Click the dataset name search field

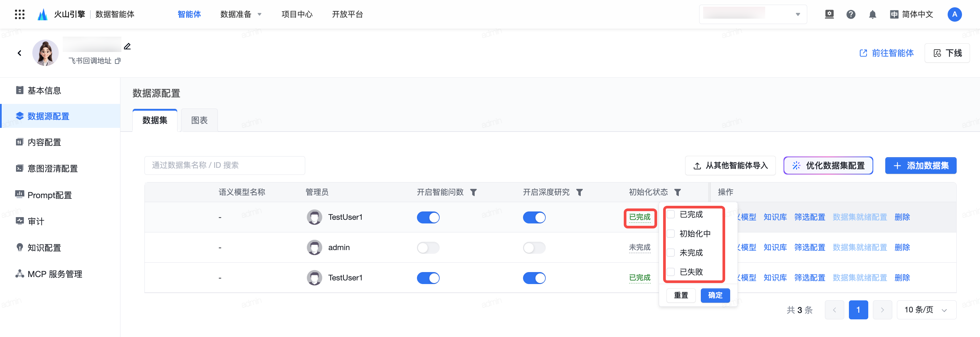(224, 165)
